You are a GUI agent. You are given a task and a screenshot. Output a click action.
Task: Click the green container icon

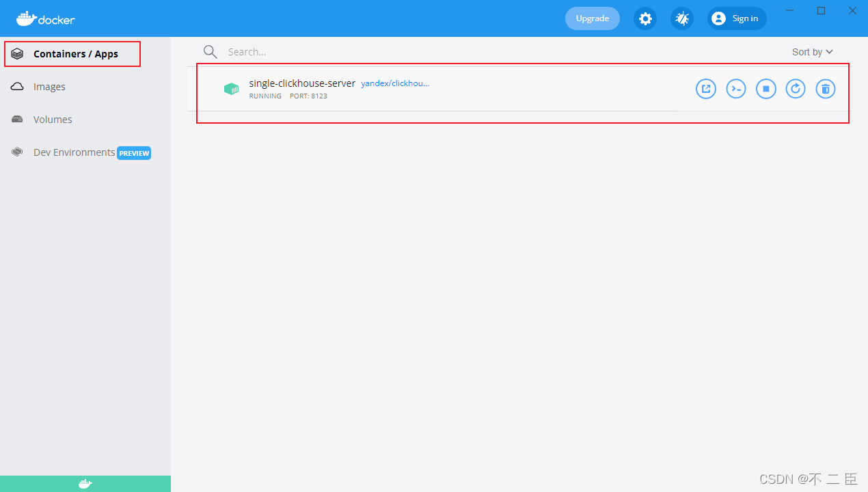point(232,89)
